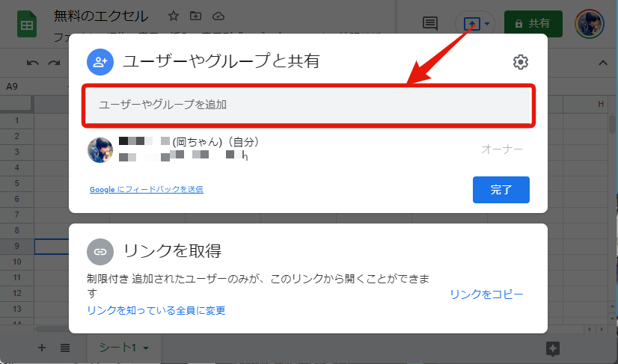The width and height of the screenshot is (618, 364).
Task: Click the redo arrow icon
Action: (54, 63)
